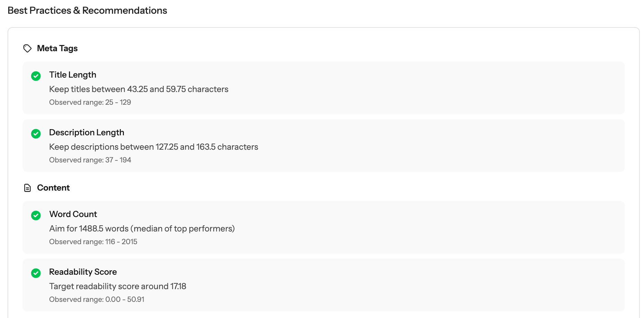Click the Title Length label
This screenshot has width=644, height=318.
[x=72, y=75]
